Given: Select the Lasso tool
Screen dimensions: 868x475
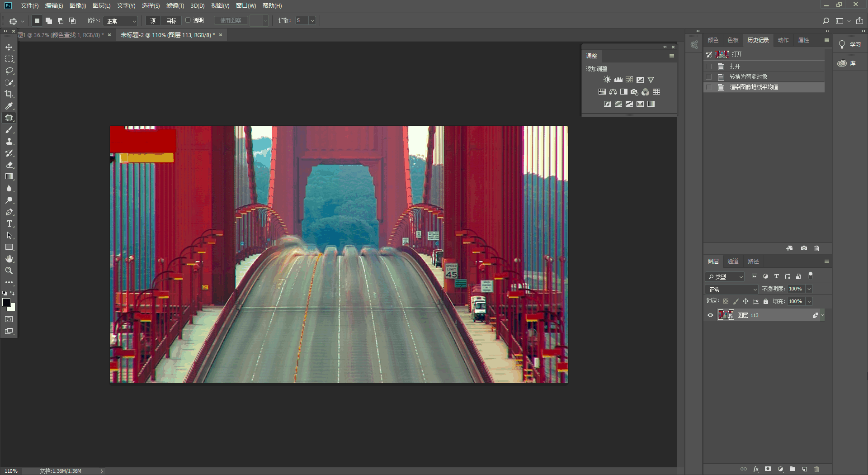Looking at the screenshot, I should (x=9, y=71).
